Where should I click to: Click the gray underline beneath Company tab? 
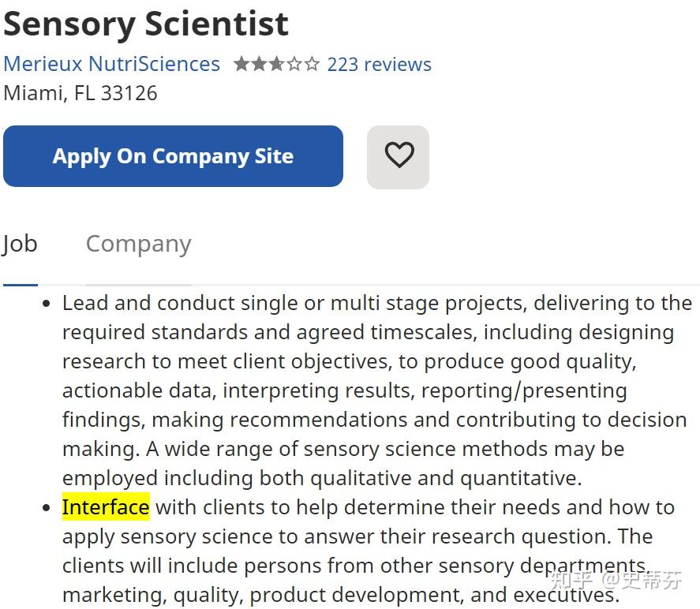(138, 285)
